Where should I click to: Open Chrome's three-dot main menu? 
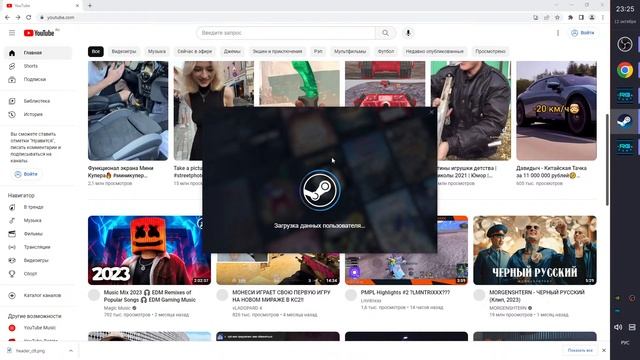(x=602, y=17)
